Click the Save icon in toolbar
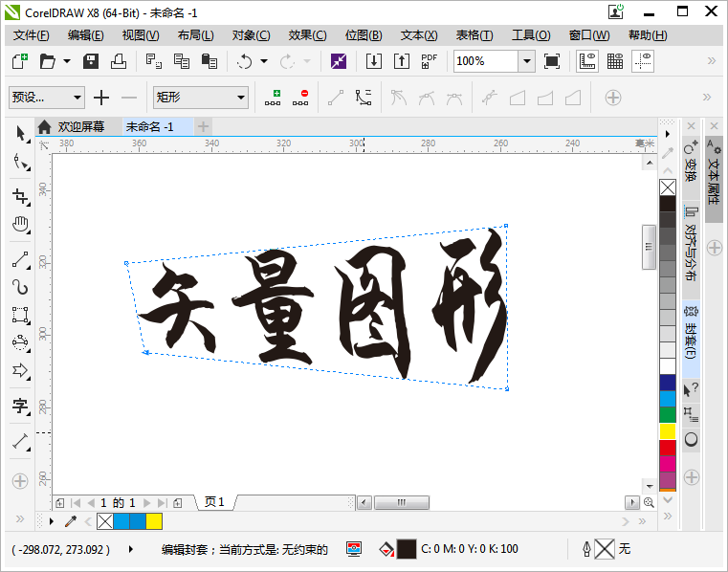 91,61
